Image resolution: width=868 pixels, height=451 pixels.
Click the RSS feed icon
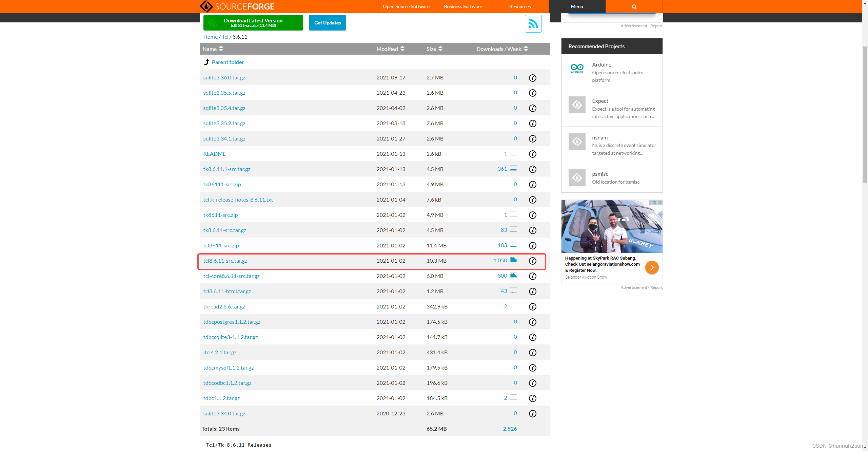(533, 24)
